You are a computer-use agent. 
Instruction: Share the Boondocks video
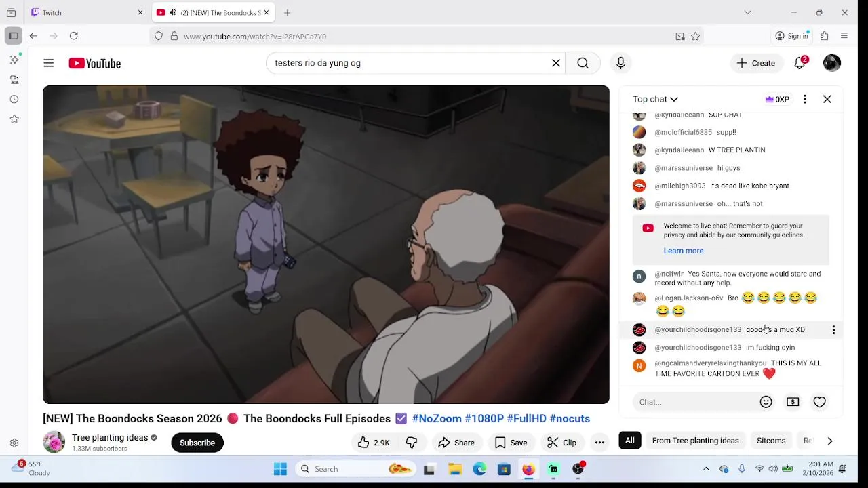coord(456,443)
